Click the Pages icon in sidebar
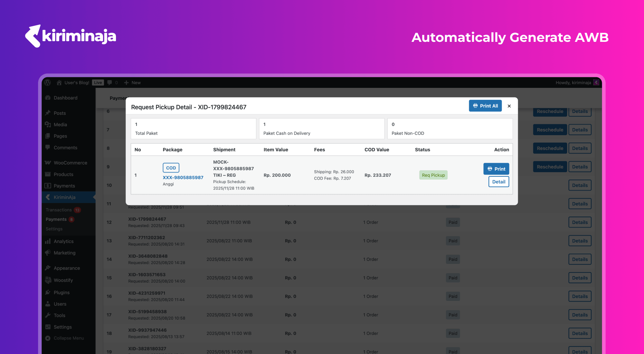Screen dimensions: 644x354 click(48, 136)
